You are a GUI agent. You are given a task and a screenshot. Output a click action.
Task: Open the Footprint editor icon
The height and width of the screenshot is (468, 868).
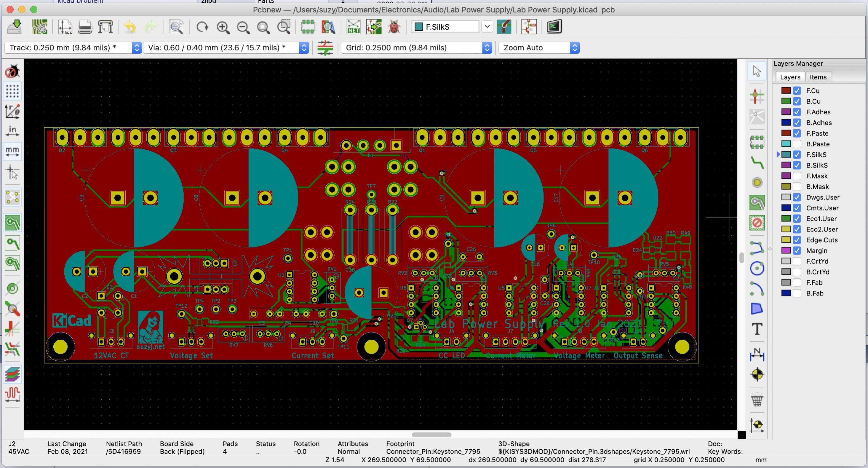click(308, 27)
